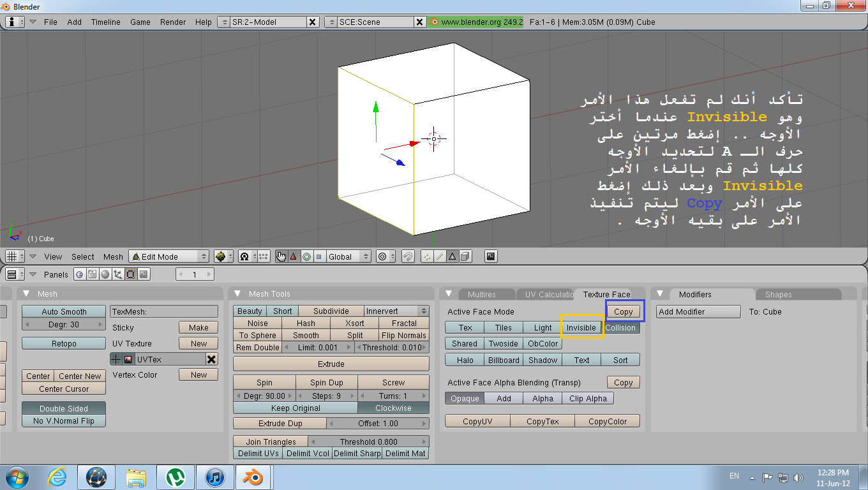Toggle move object centers only
The height and width of the screenshot is (490, 868).
click(263, 256)
